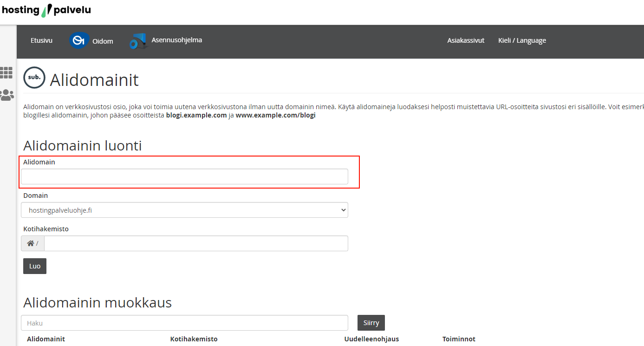Screen dimensions: 644x346
Task: Click the circular sub. icon beside heading
Action: pyautogui.click(x=34, y=78)
